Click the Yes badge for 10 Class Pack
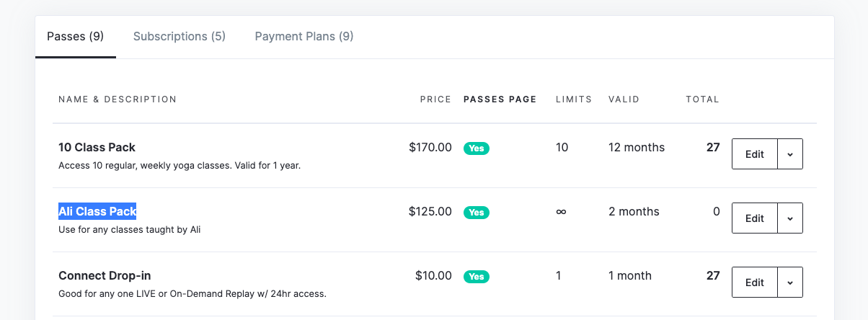The image size is (868, 320). pyautogui.click(x=476, y=148)
